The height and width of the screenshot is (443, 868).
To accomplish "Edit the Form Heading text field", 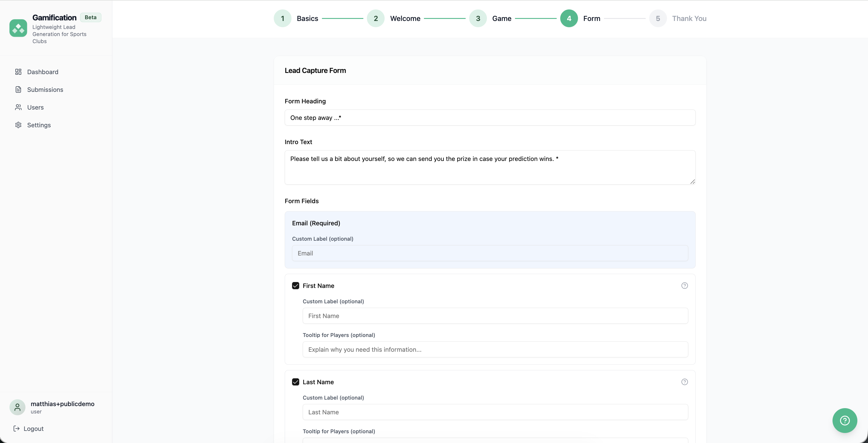I will click(x=489, y=118).
